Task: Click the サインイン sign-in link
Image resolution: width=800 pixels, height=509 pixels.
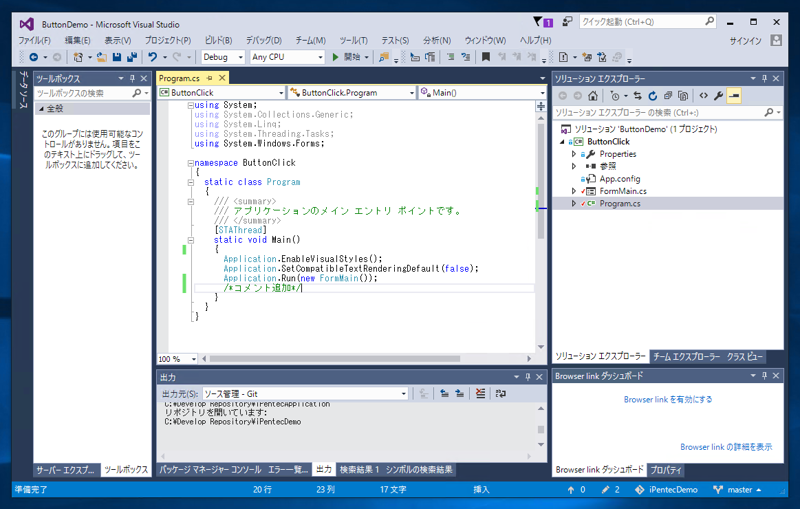Action: coord(745,41)
